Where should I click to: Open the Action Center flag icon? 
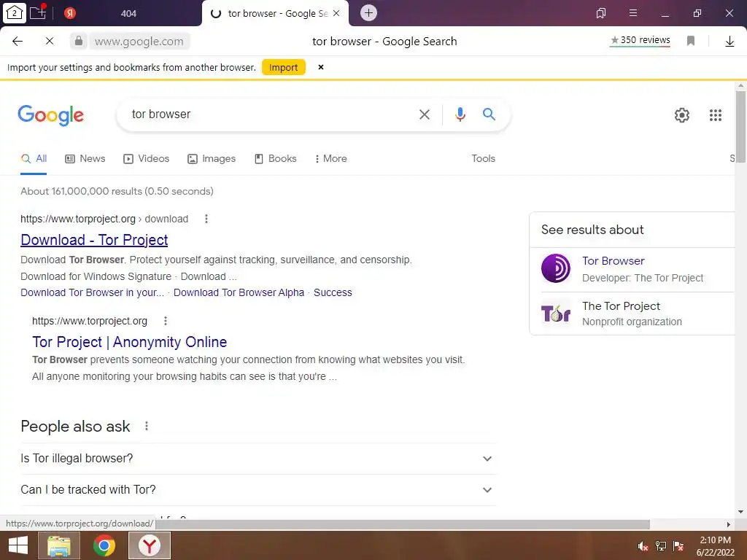click(x=678, y=546)
